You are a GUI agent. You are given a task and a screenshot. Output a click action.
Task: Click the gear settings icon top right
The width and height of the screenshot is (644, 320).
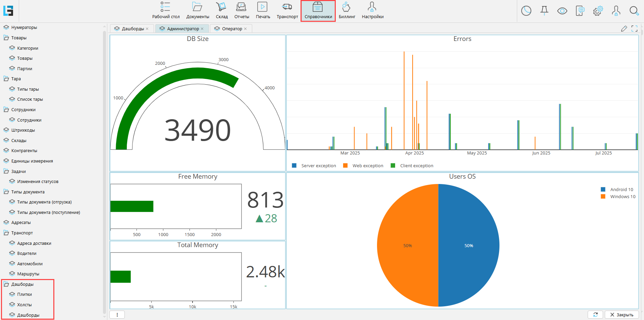598,11
